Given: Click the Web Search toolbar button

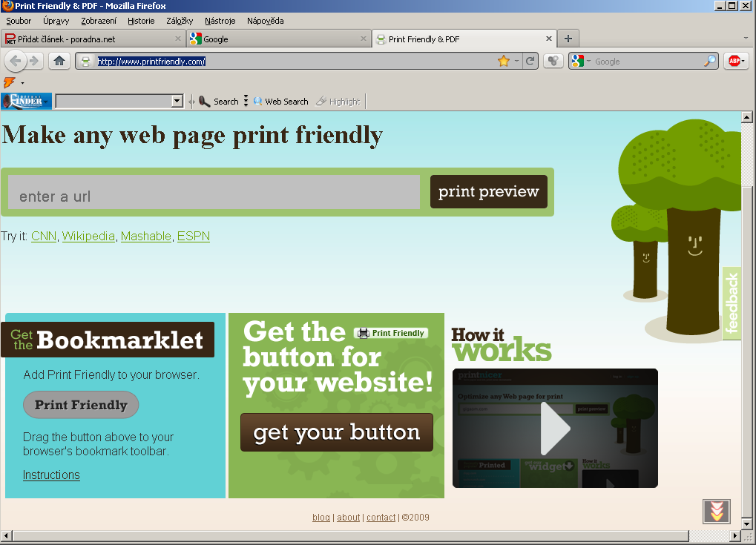Looking at the screenshot, I should [x=280, y=101].
